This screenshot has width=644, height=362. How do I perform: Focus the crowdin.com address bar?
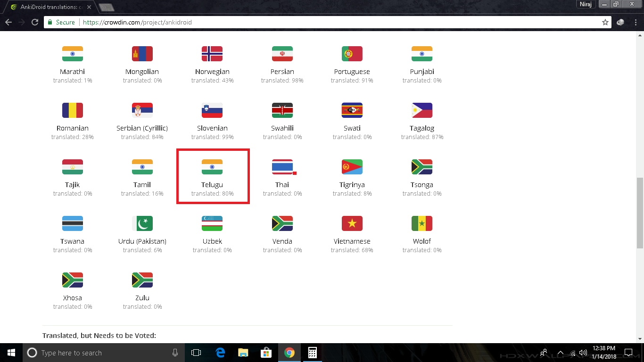[x=325, y=22]
